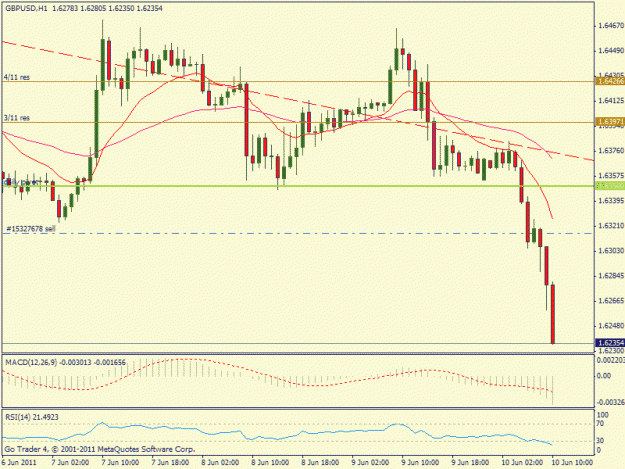Click the '10 Jun 02:00' time axis label

522,463
